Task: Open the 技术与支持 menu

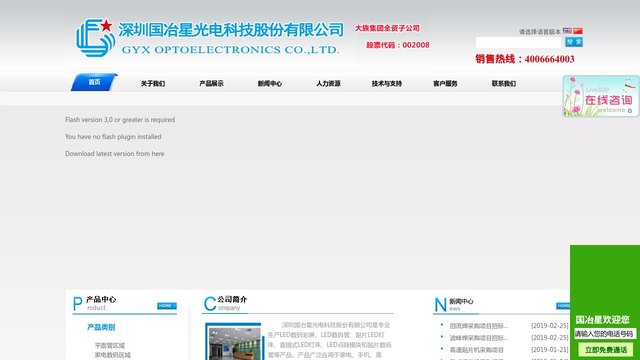Action: click(387, 84)
